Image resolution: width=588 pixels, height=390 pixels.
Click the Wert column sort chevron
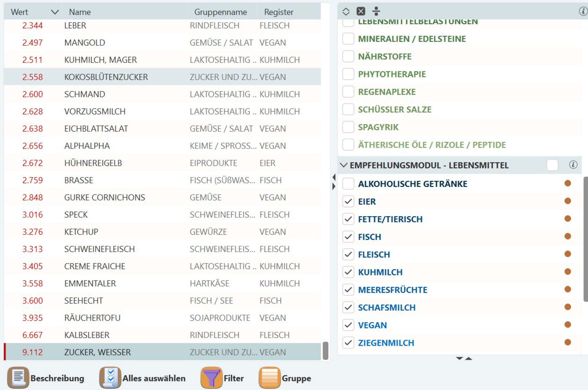[55, 12]
